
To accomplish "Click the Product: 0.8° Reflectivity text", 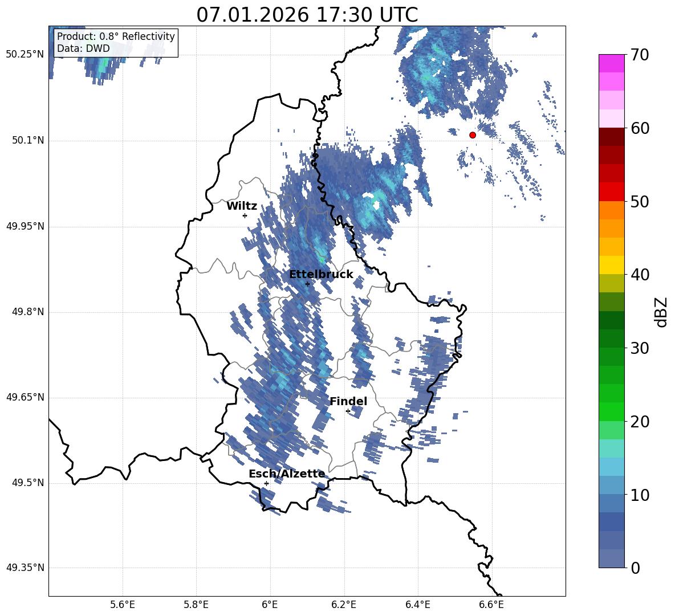I will (116, 36).
